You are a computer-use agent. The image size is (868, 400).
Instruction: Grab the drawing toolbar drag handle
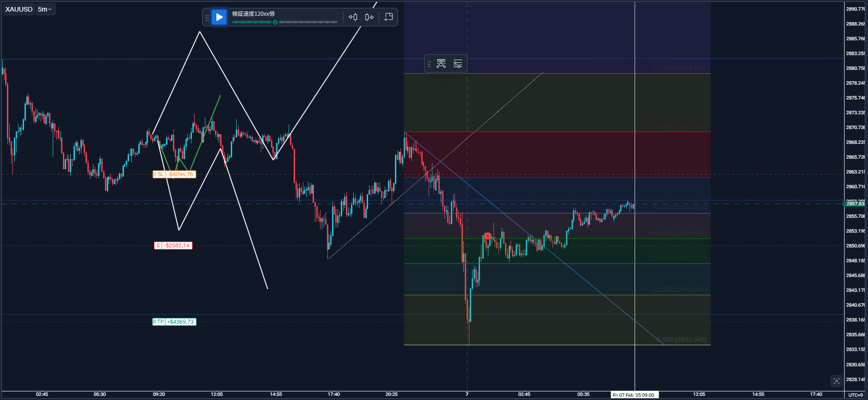pos(429,64)
